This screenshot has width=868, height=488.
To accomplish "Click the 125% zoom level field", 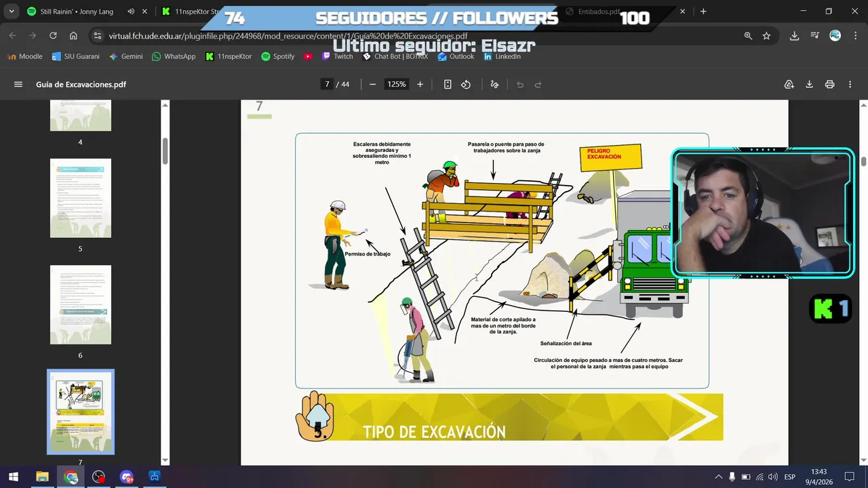I will pos(396,85).
